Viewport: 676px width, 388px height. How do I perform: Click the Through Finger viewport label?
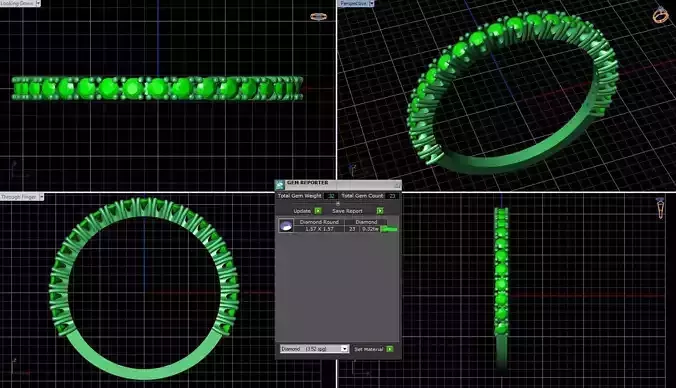coord(19,197)
